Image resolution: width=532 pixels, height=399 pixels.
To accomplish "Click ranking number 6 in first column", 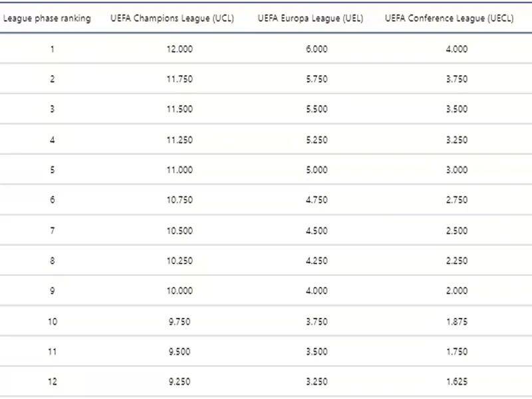I will pyautogui.click(x=53, y=200).
